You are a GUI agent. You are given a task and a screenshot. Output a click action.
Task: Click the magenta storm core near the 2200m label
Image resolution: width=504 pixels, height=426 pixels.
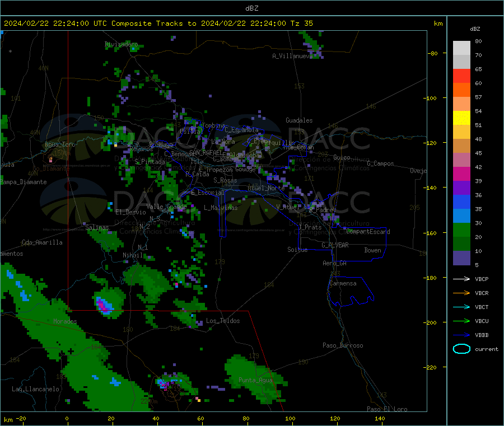[x=166, y=385]
